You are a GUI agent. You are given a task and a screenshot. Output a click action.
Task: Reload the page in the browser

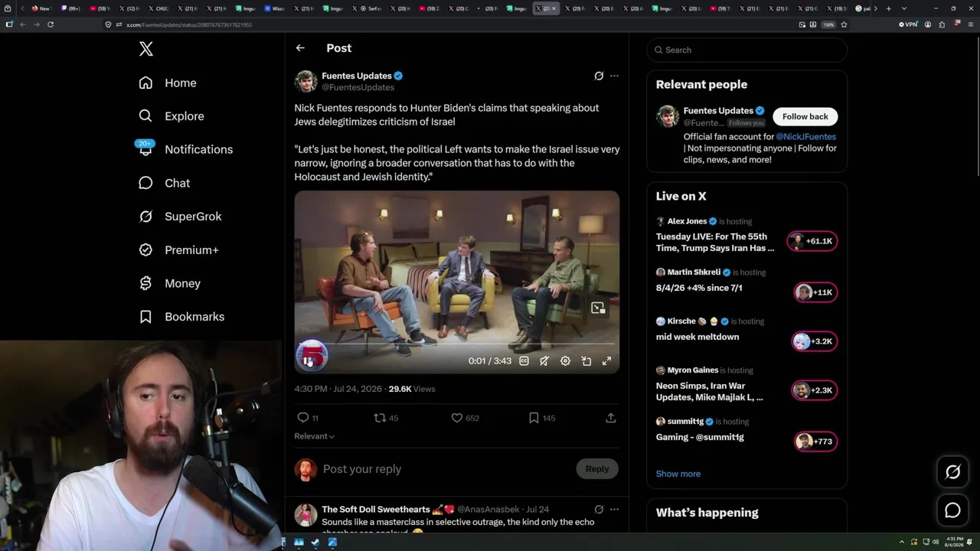[x=51, y=24]
